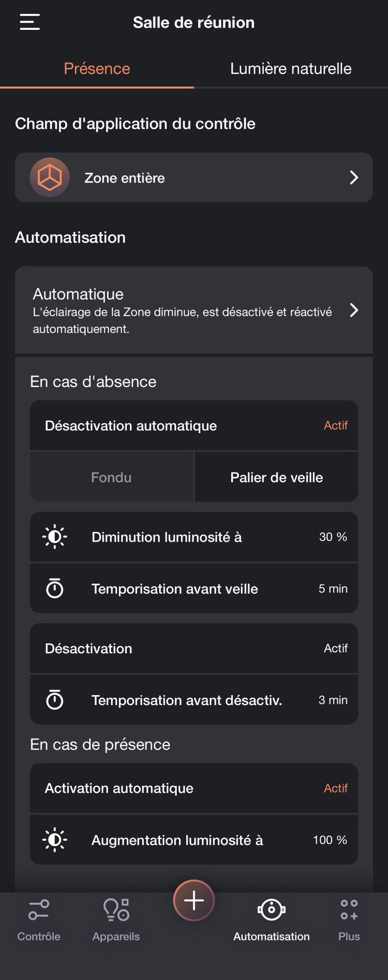This screenshot has height=980, width=388.
Task: Open the Appareils bulb icon
Action: click(x=116, y=910)
